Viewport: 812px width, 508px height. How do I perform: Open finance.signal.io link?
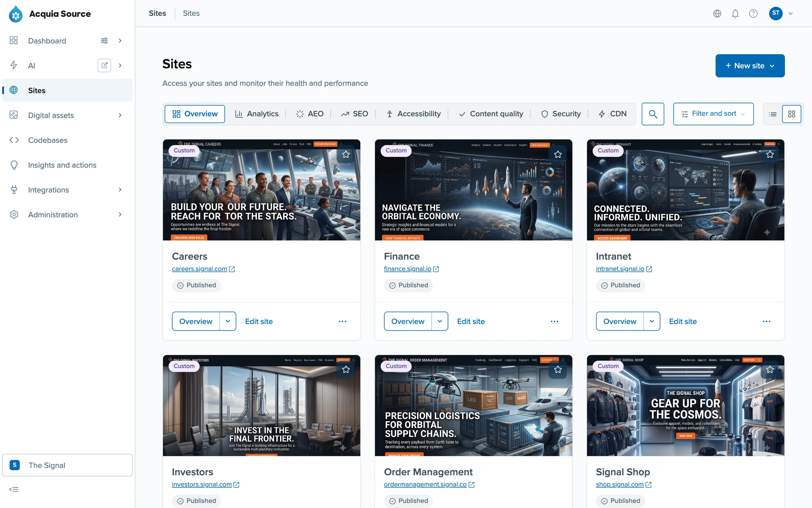[411, 269]
